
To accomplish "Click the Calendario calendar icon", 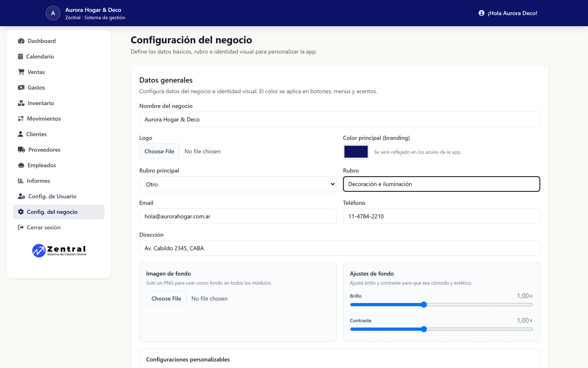I will click(x=20, y=56).
